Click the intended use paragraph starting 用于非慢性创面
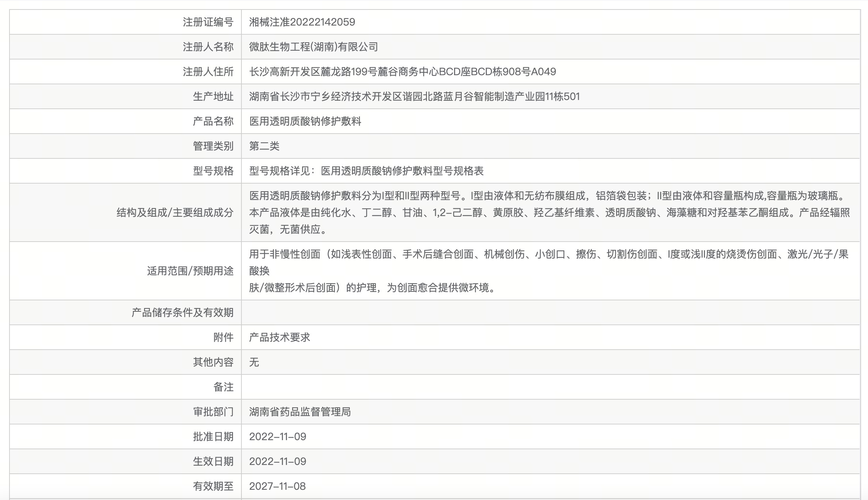Screen dimensions: 868x500 (549, 271)
